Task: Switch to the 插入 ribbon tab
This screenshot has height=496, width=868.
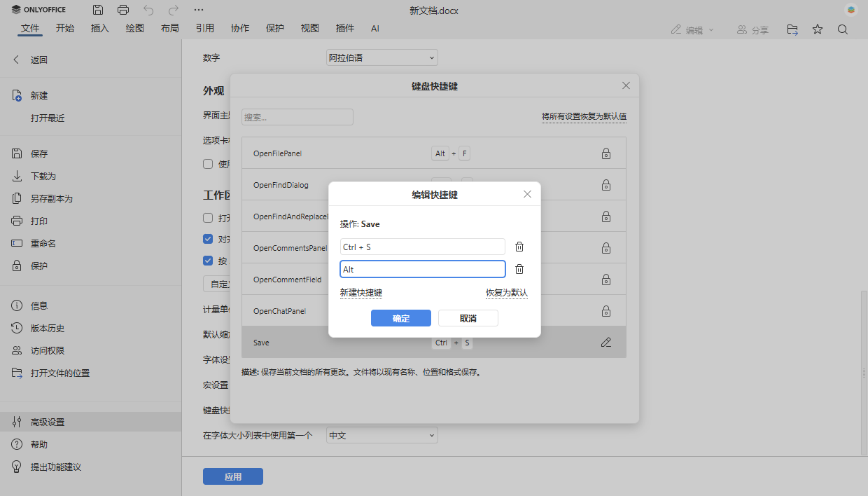Action: coord(99,29)
